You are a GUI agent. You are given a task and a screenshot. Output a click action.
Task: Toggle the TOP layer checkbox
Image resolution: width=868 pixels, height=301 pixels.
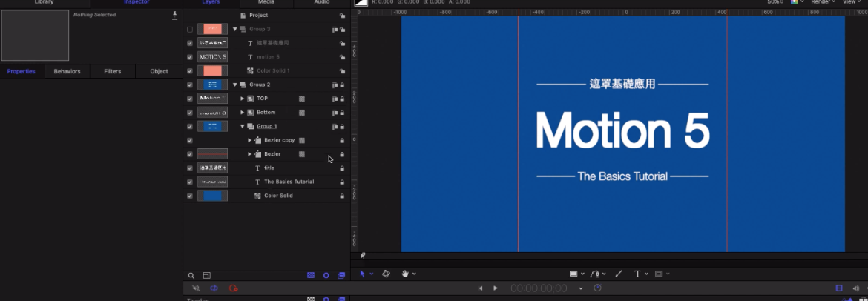point(190,99)
